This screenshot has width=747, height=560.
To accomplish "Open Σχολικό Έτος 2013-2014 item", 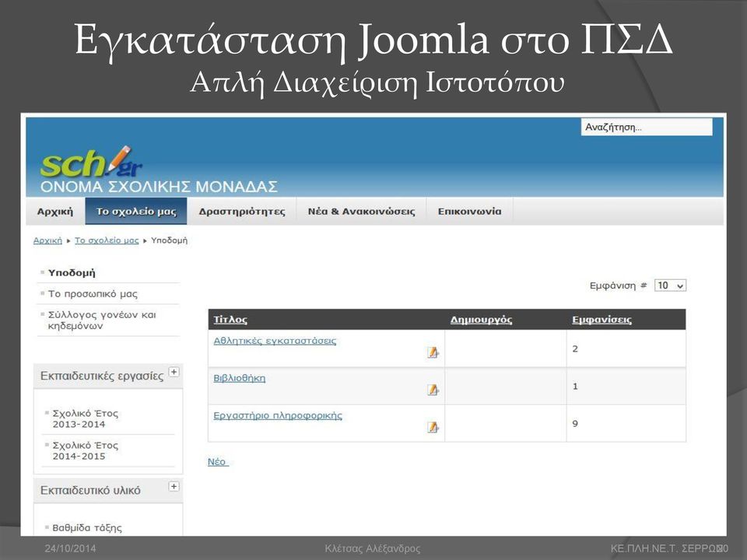I will [x=86, y=418].
